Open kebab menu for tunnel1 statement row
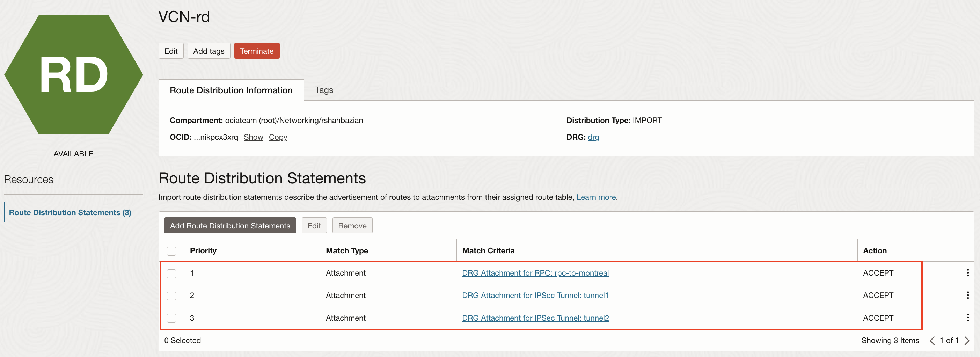This screenshot has width=980, height=357. [x=967, y=295]
